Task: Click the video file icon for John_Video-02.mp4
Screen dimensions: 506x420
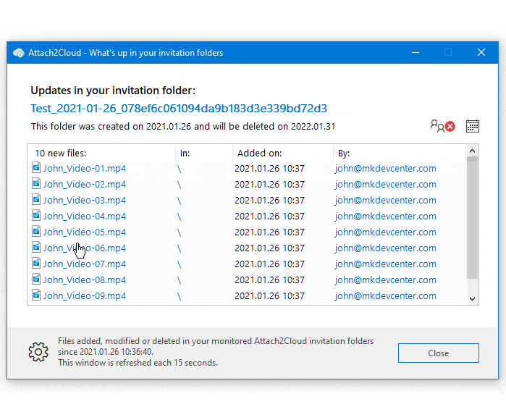Action: pyautogui.click(x=36, y=183)
